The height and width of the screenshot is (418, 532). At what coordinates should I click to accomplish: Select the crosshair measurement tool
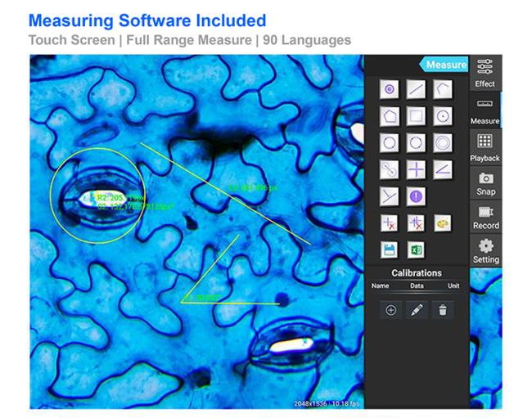click(417, 169)
